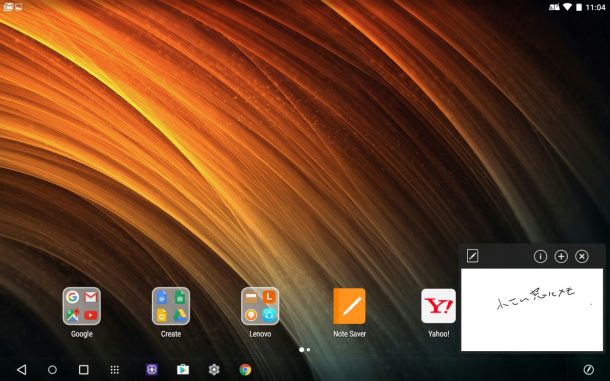Open the Google folder
Screen dimensions: 610x381
82,306
